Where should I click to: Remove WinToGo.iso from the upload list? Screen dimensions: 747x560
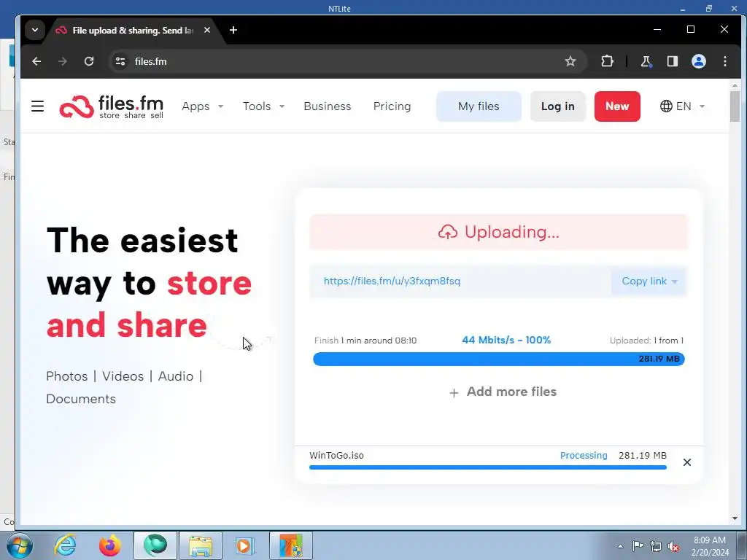pyautogui.click(x=687, y=462)
